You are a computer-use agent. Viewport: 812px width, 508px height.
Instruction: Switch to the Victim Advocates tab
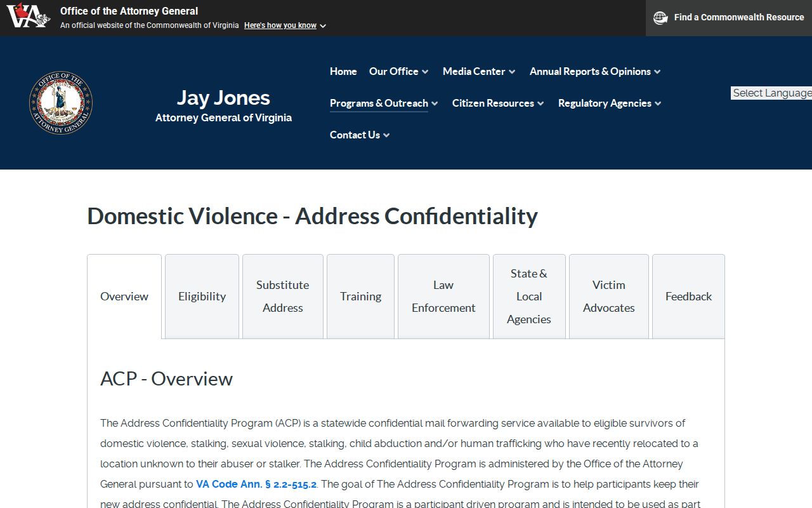point(609,297)
